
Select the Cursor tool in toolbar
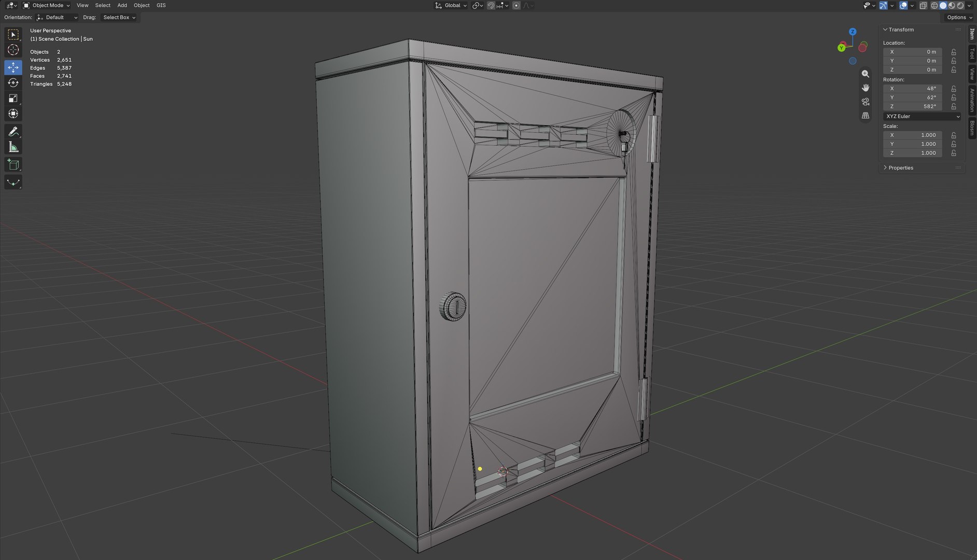click(x=13, y=50)
